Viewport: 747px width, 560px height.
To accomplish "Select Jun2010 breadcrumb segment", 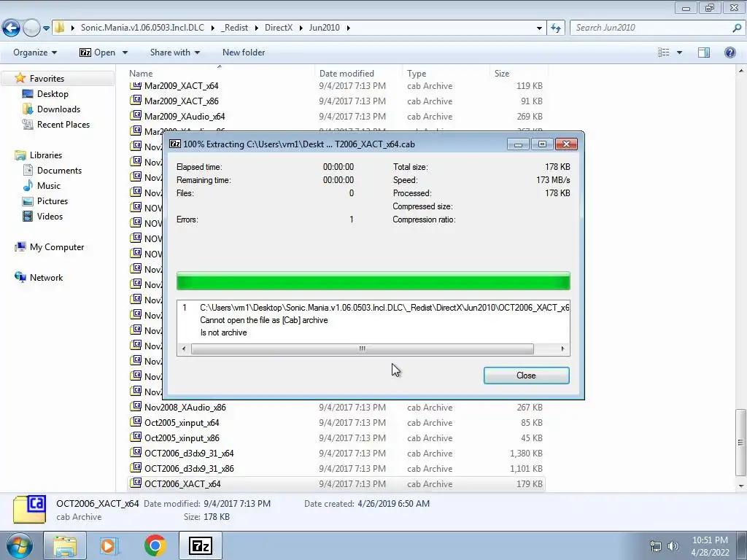I will (325, 28).
